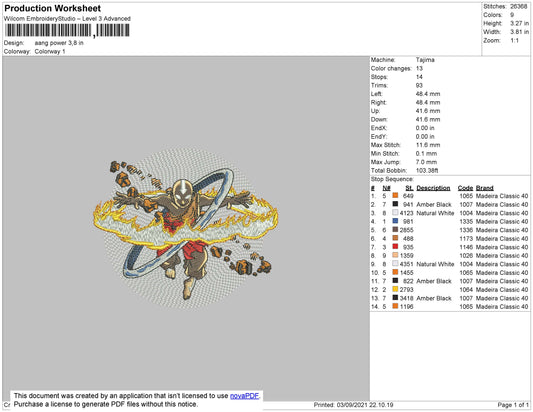This screenshot has width=533, height=412.
Task: Click the blue swatch in stop 4
Action: [395, 221]
